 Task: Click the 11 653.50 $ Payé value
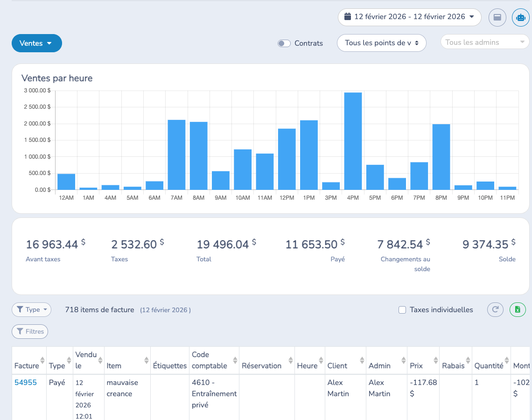[x=315, y=244]
